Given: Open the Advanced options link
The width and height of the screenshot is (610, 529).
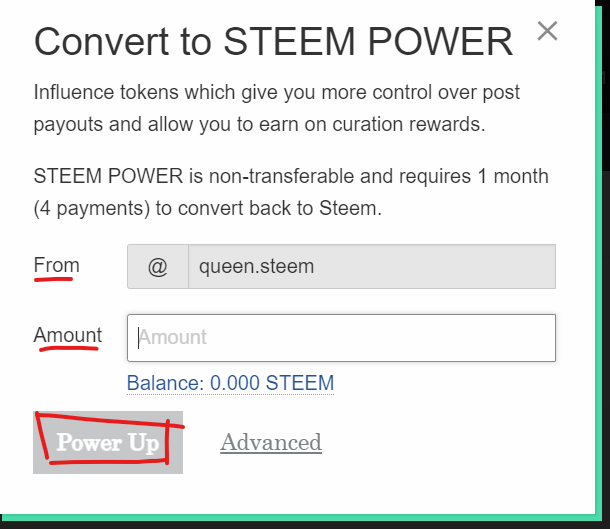Looking at the screenshot, I should tap(271, 442).
